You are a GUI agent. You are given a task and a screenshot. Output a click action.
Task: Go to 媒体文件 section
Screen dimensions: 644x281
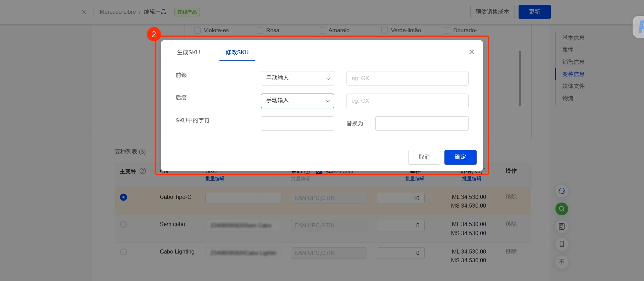click(x=573, y=86)
